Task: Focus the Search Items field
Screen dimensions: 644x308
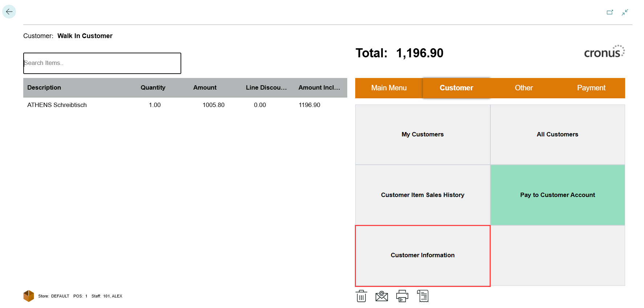Action: [x=102, y=63]
